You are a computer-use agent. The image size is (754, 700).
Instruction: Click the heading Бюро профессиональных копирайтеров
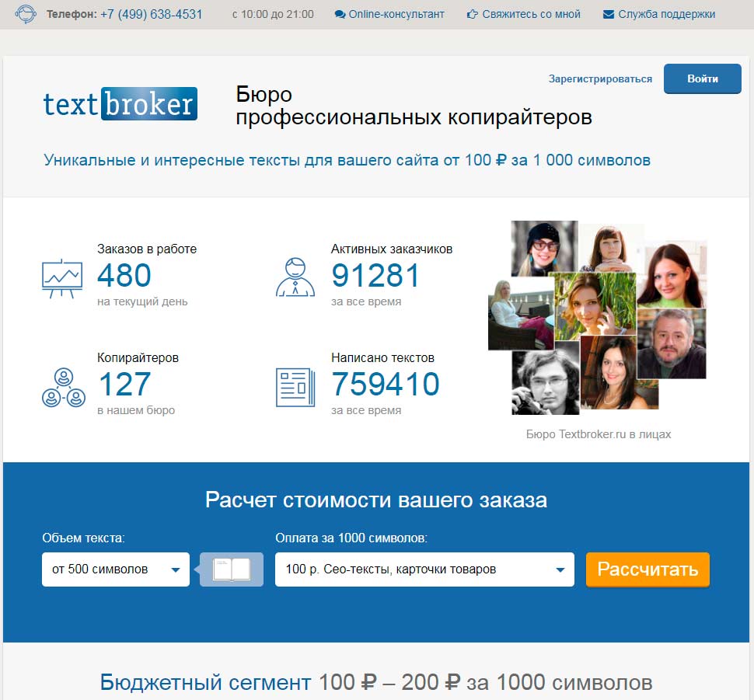tap(414, 106)
